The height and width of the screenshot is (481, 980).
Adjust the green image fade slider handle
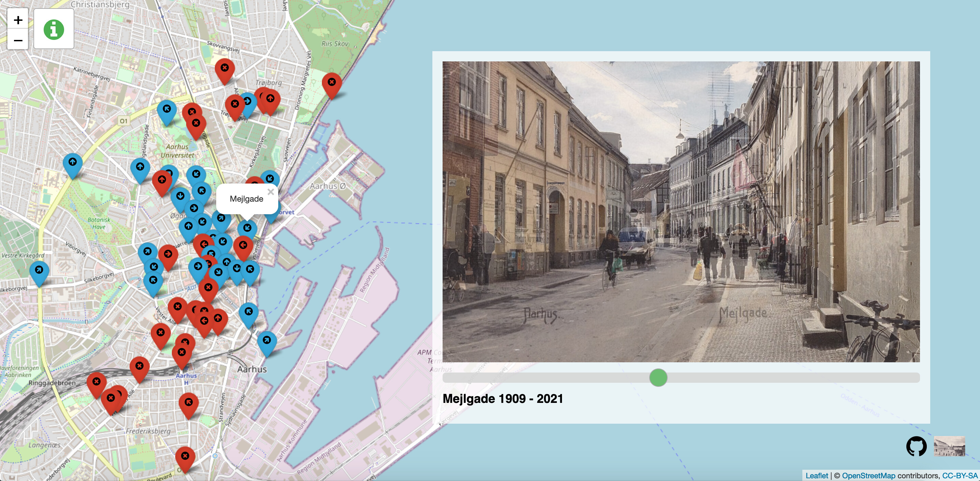[658, 378]
